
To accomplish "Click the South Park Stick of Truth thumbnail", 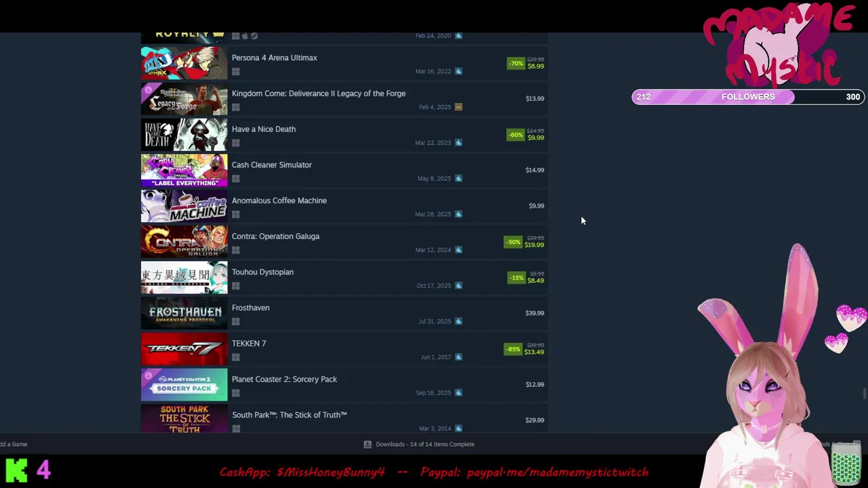I will pyautogui.click(x=184, y=419).
